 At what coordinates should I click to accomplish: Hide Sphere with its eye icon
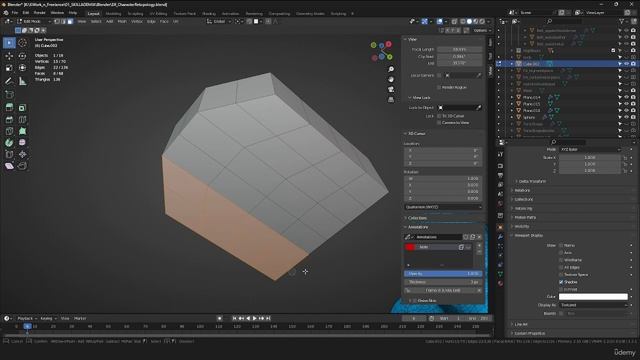click(x=627, y=117)
